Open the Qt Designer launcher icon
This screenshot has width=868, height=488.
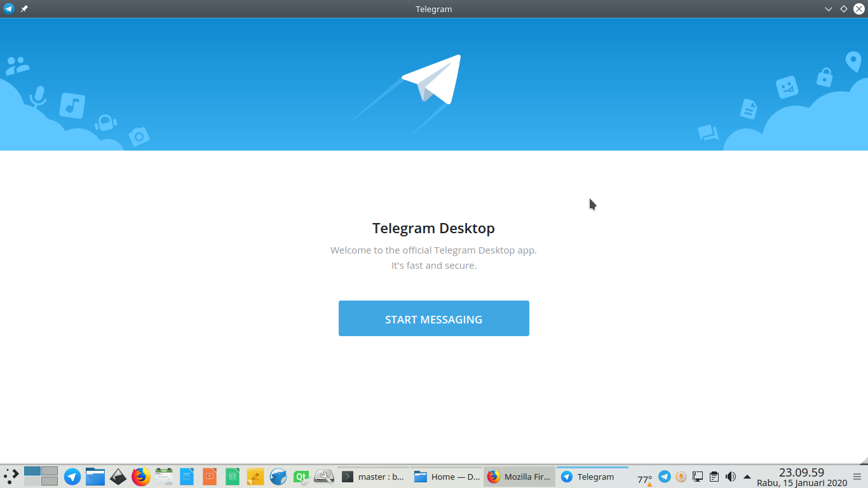(x=301, y=477)
